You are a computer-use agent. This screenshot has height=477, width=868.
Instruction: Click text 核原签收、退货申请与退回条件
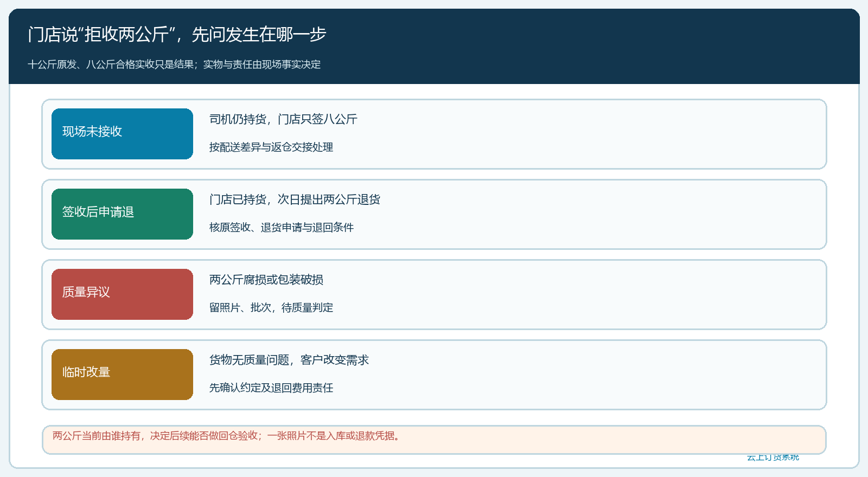[x=282, y=228]
